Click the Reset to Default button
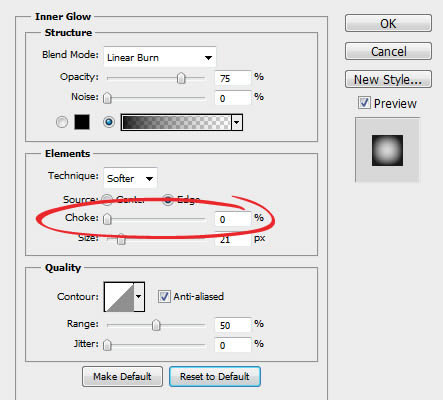Viewport: 443px width, 400px height. coord(215,377)
